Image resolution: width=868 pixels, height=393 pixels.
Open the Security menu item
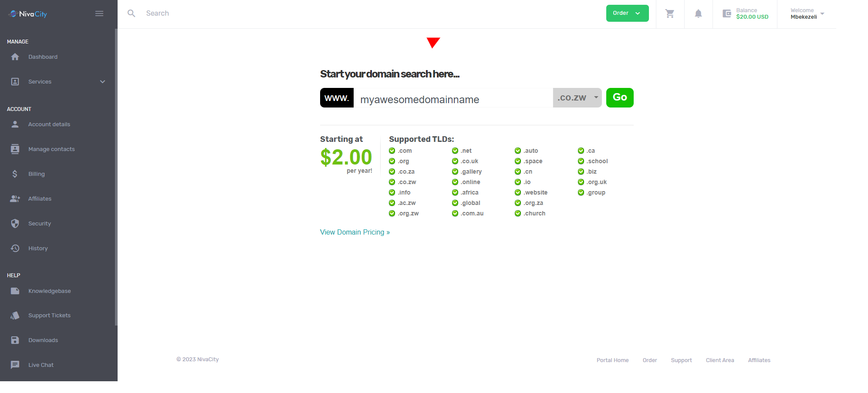tap(40, 224)
